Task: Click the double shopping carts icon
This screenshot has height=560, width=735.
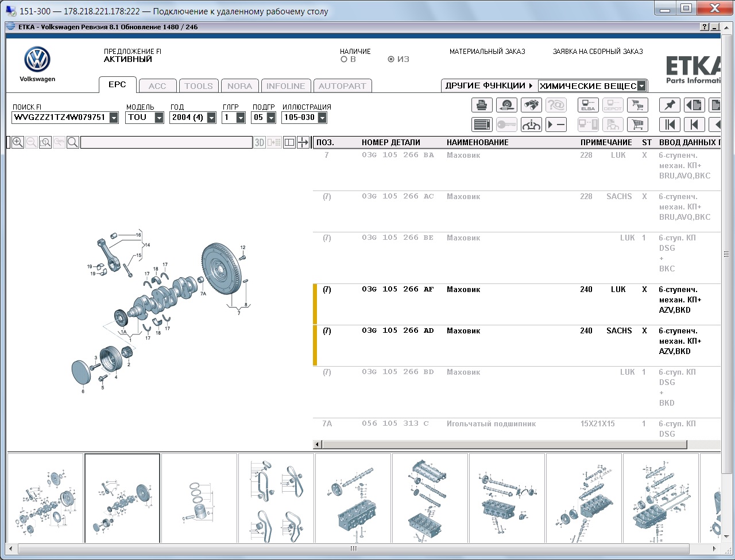Action: point(637,105)
